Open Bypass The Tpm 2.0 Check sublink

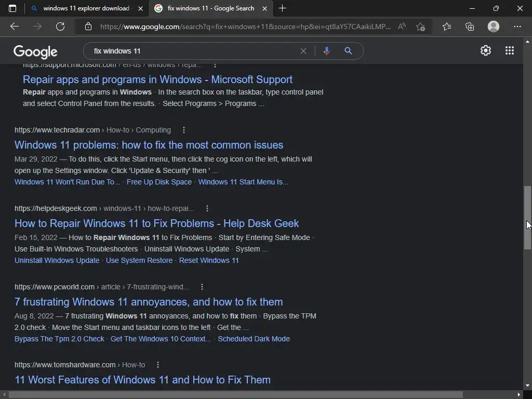tap(59, 339)
